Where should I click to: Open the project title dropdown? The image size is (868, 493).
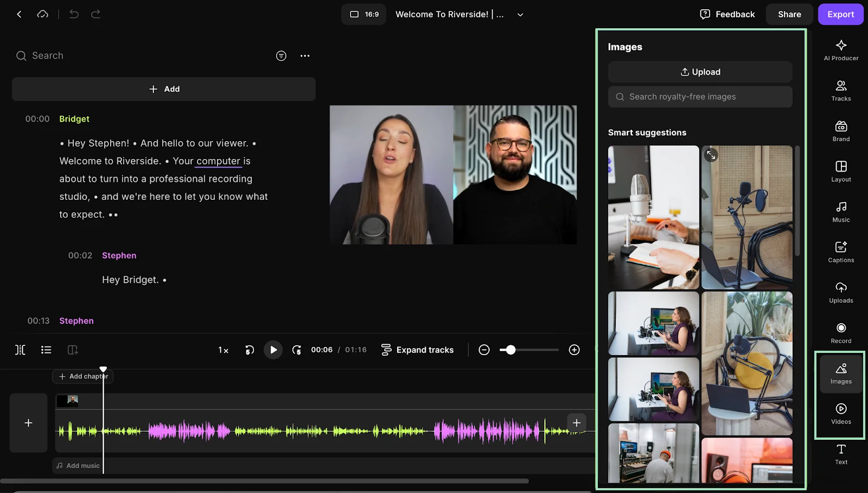[519, 14]
